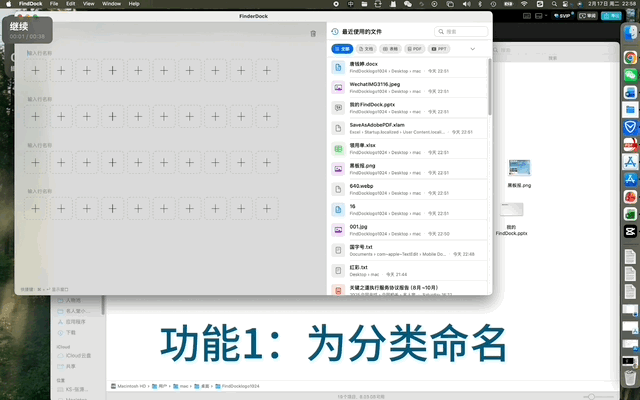Click the 001.jpg image icon
The height and width of the screenshot is (400, 640).
[x=338, y=230]
